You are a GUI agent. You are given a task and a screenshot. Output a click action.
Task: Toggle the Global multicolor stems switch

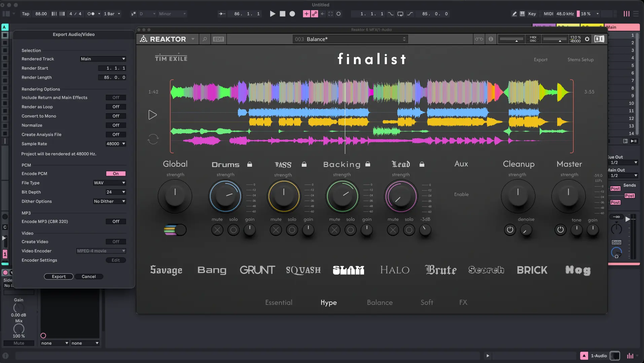pos(175,230)
